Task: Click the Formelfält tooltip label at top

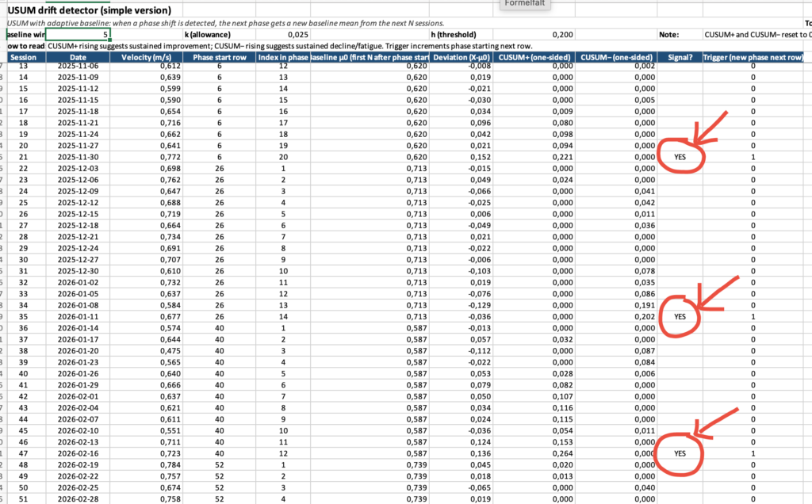Action: (525, 4)
